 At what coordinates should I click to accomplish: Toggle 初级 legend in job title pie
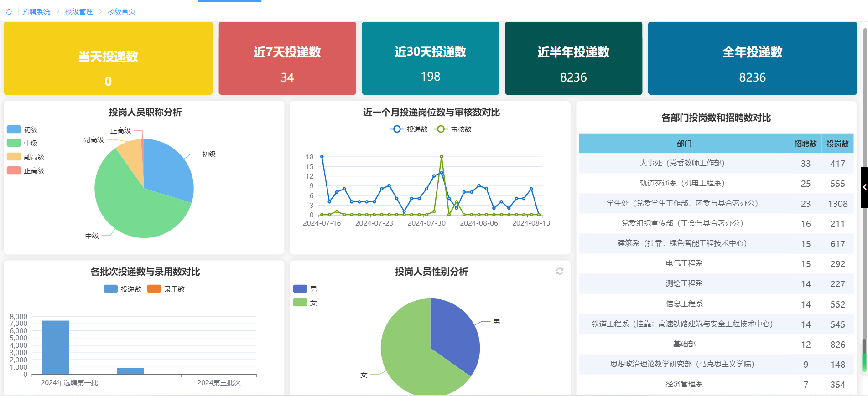(22, 129)
